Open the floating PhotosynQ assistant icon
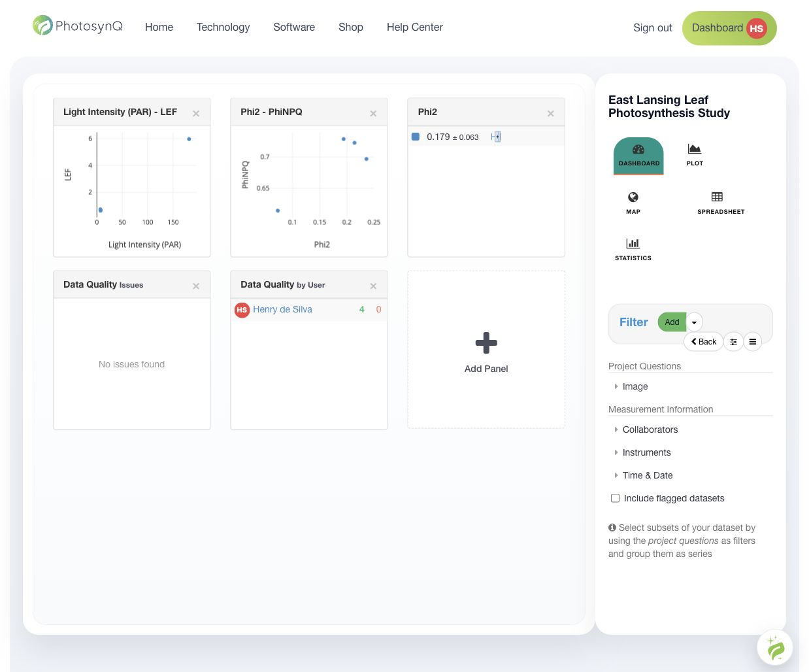Screen dimensions: 809x672 (x=775, y=648)
